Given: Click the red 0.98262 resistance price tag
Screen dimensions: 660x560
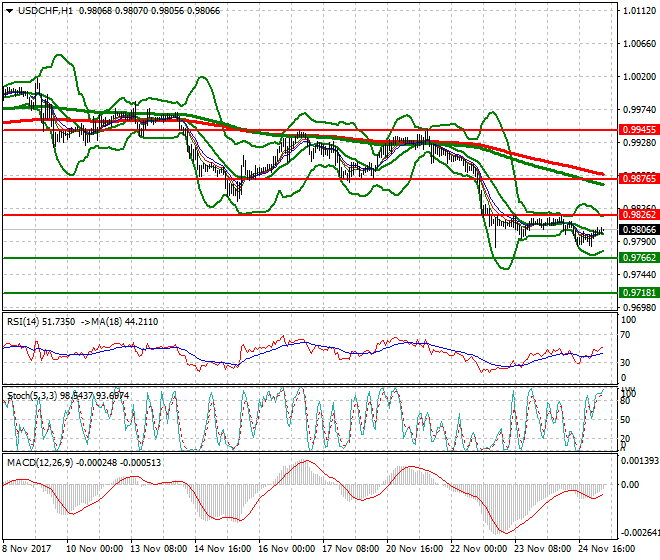Looking at the screenshot, I should click(636, 215).
